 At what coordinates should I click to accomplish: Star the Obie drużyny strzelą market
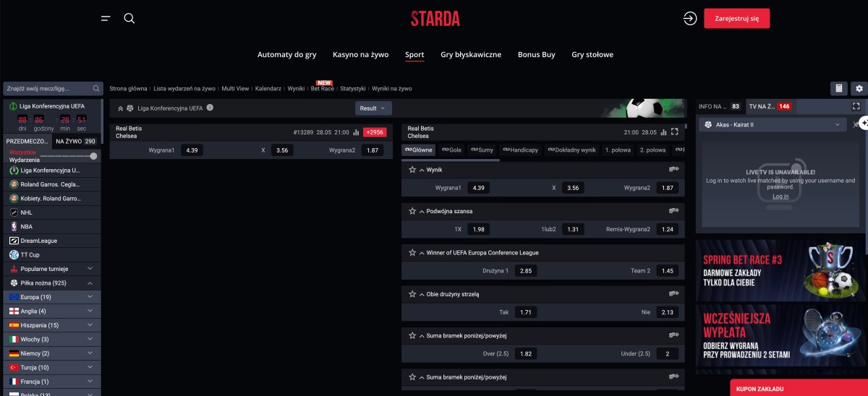tap(412, 294)
